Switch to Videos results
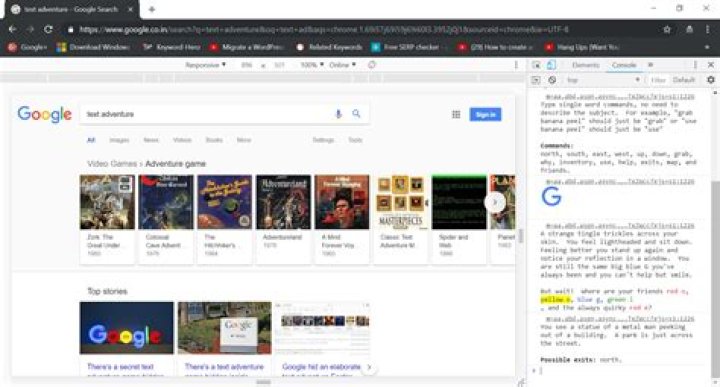Viewport: 720px width, 387px height. (182, 140)
